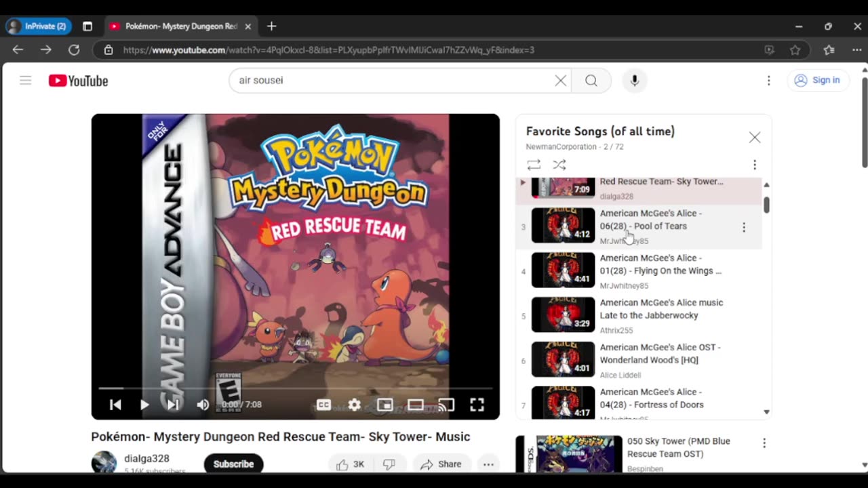Select Wonderland Wood's [HQ] entry
Screen dimensions: 868x488
tap(639, 361)
